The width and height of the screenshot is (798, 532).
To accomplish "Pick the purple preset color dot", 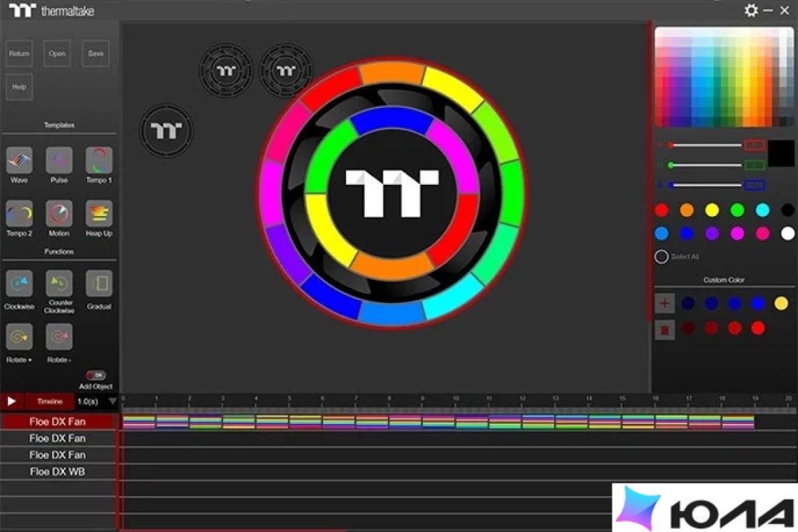I will coord(712,233).
